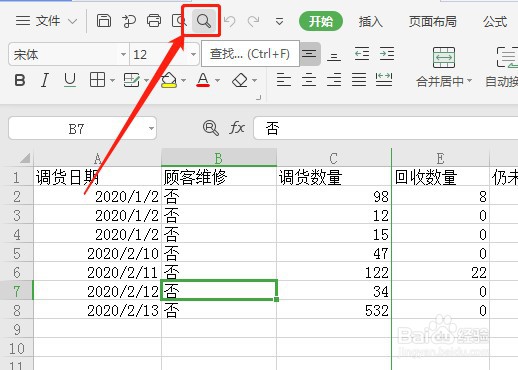This screenshot has width=518, height=370.
Task: Click the Name Box showing B7
Action: coord(76,129)
